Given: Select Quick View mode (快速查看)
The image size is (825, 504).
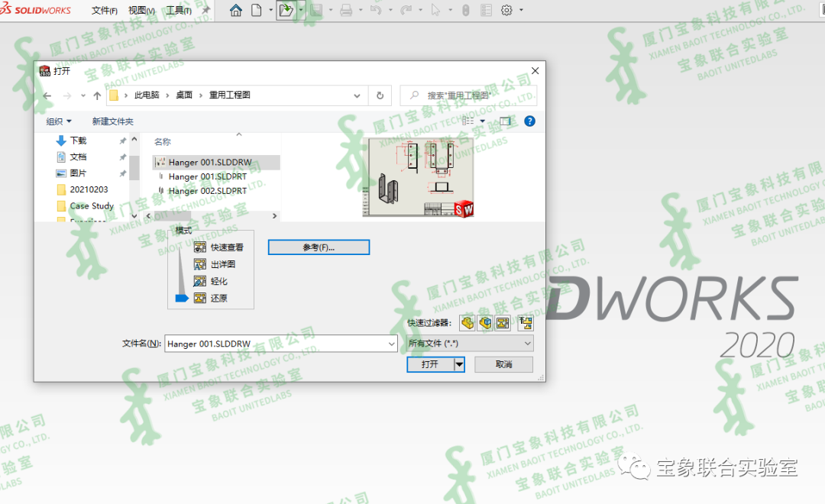Looking at the screenshot, I should (x=219, y=247).
